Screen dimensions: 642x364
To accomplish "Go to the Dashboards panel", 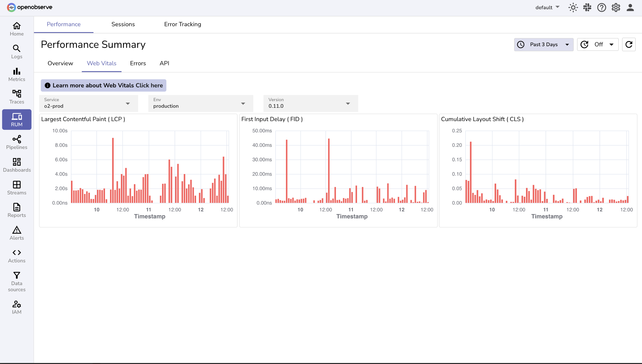I will 16,165.
